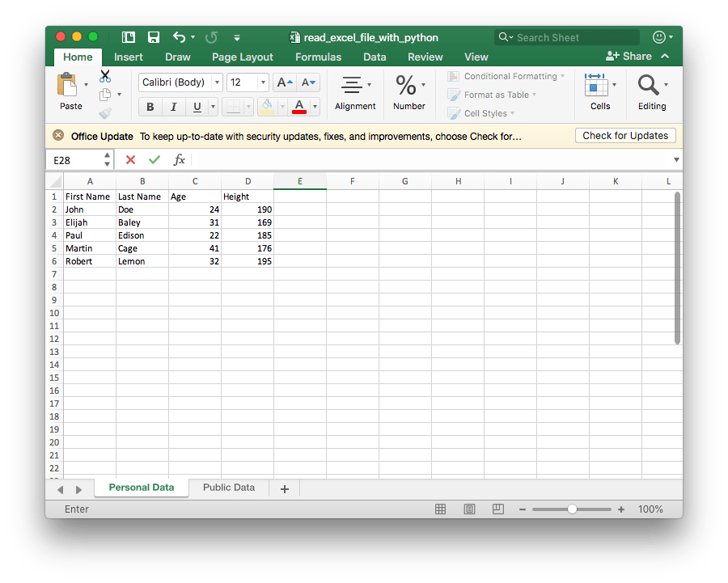Viewport: 728px width, 583px height.
Task: Open the font color dropdown arrow
Action: pos(314,106)
